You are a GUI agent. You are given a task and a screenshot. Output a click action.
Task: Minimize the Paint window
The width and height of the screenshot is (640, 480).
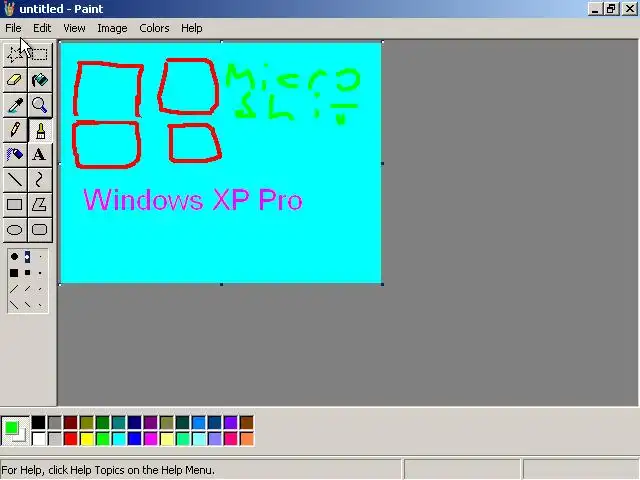click(x=595, y=9)
